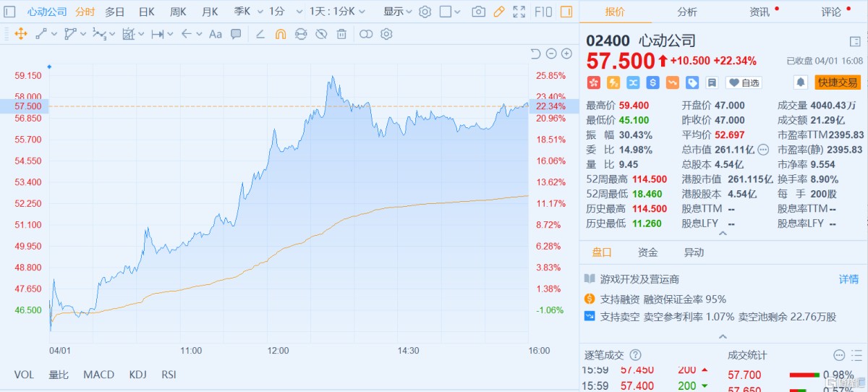Open the 资金 tab
This screenshot has height=392, width=868.
pyautogui.click(x=647, y=252)
